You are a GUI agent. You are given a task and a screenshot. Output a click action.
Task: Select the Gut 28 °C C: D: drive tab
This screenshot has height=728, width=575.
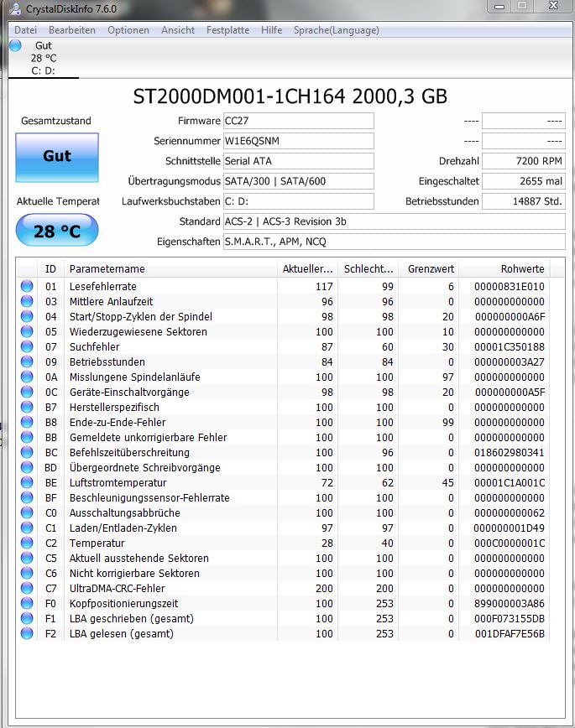coord(43,58)
